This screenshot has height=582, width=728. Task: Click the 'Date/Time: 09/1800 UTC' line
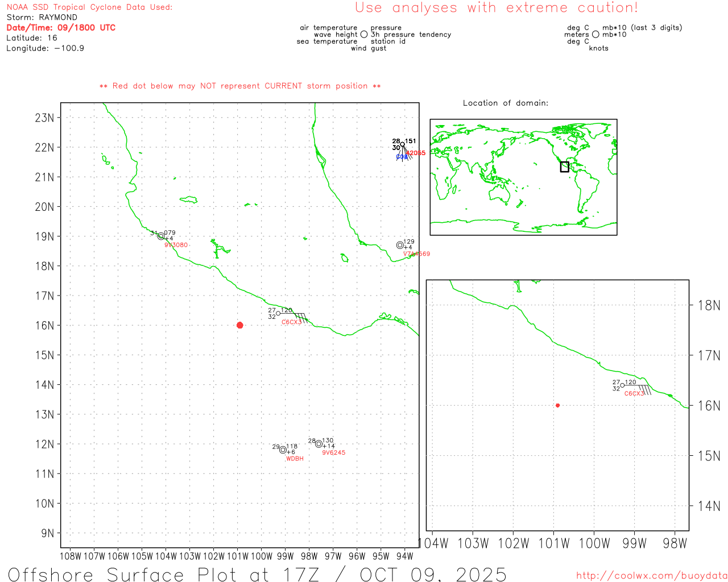[61, 28]
